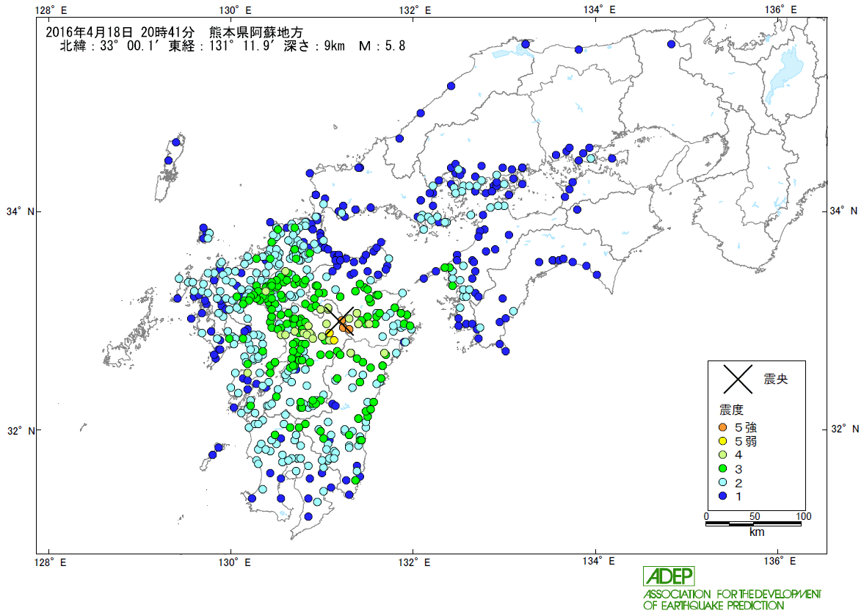
Task: Click the latitude 北緯 : 33° 00.1′ text
Action: tap(109, 46)
